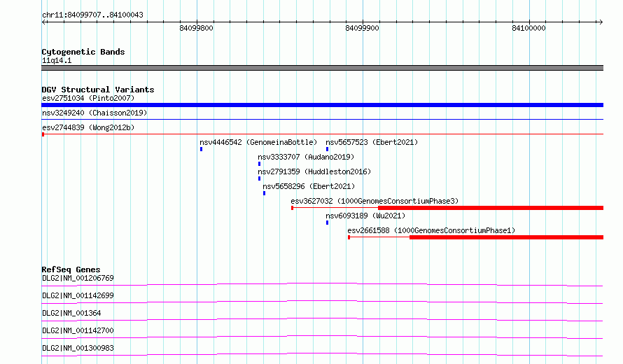Screen dimensions: 623x364
Task: Select the DGV Structural Variants track heading
Action: tap(98, 90)
